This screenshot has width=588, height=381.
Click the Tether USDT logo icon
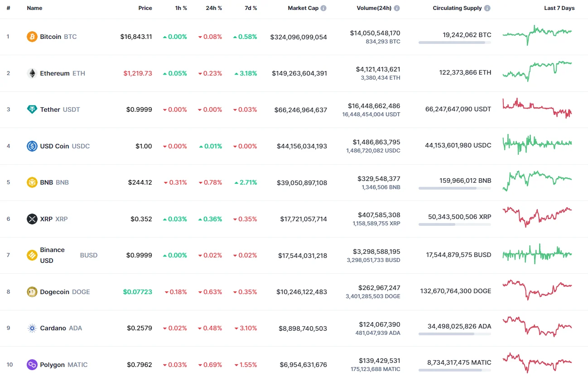point(32,109)
